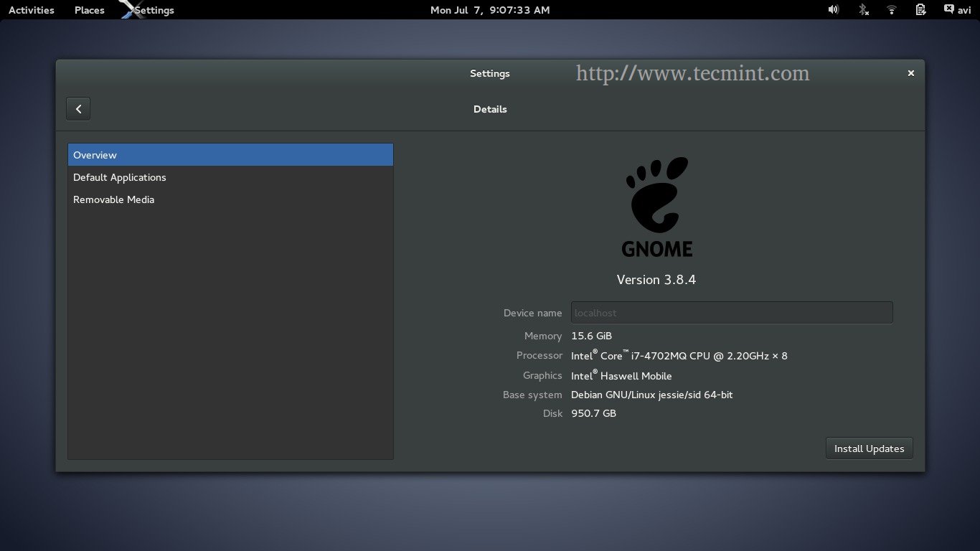Click the volume speaker icon
The width and height of the screenshot is (980, 551).
[x=833, y=10]
